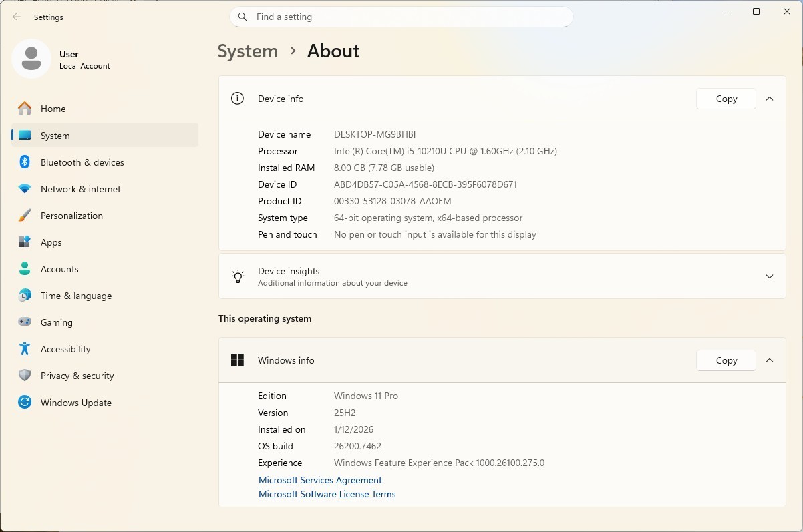Open the Microsoft Services Agreement link
The width and height of the screenshot is (803, 532).
pos(320,480)
